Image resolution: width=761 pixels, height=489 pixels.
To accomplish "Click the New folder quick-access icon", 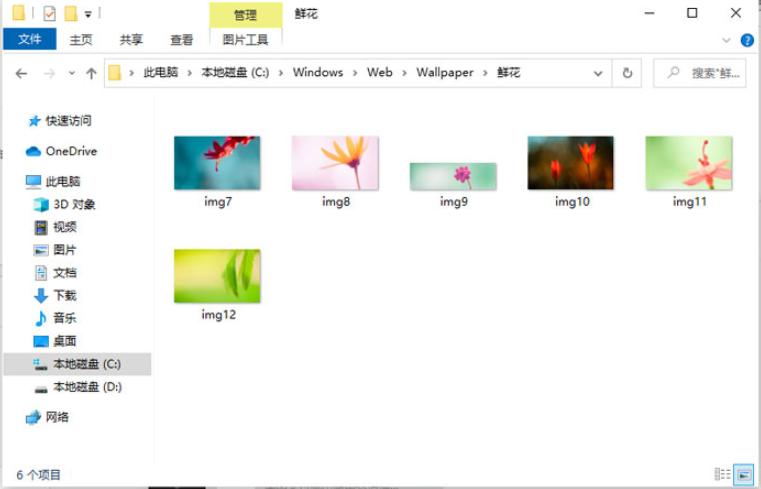I will (71, 14).
